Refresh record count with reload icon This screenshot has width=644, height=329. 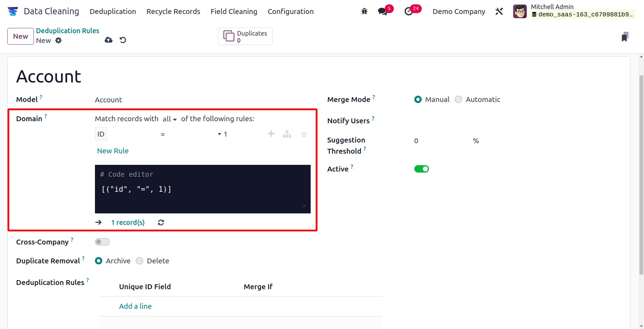(x=161, y=222)
